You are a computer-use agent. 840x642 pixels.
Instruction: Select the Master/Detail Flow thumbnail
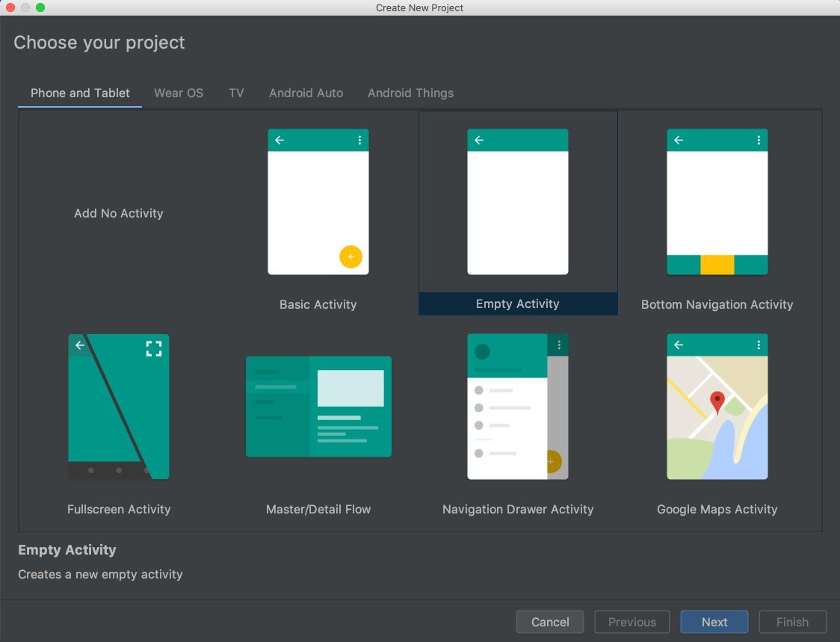pyautogui.click(x=318, y=407)
